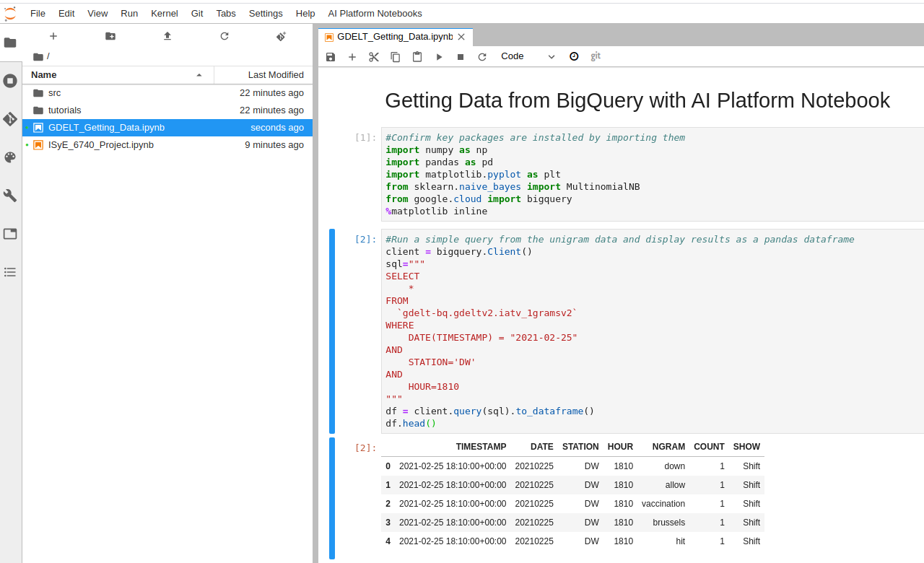Image resolution: width=924 pixels, height=563 pixels.
Task: Open the Help menu
Action: click(305, 13)
